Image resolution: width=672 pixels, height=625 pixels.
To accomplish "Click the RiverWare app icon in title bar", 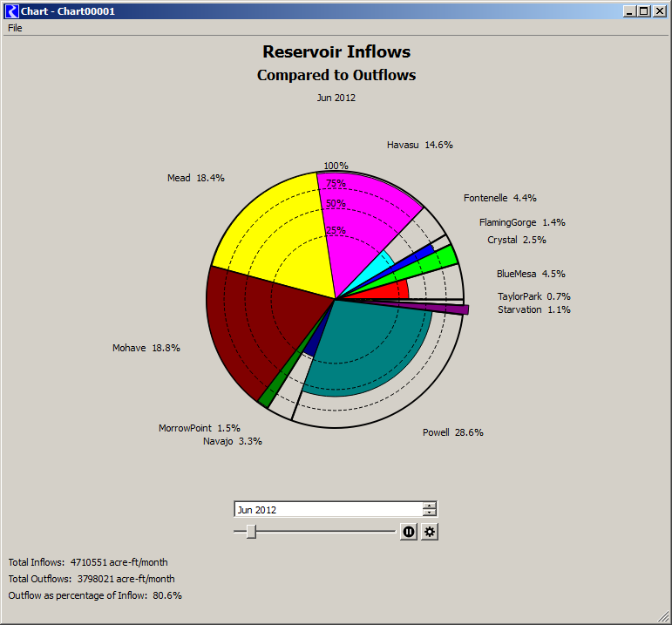I will 12,11.
